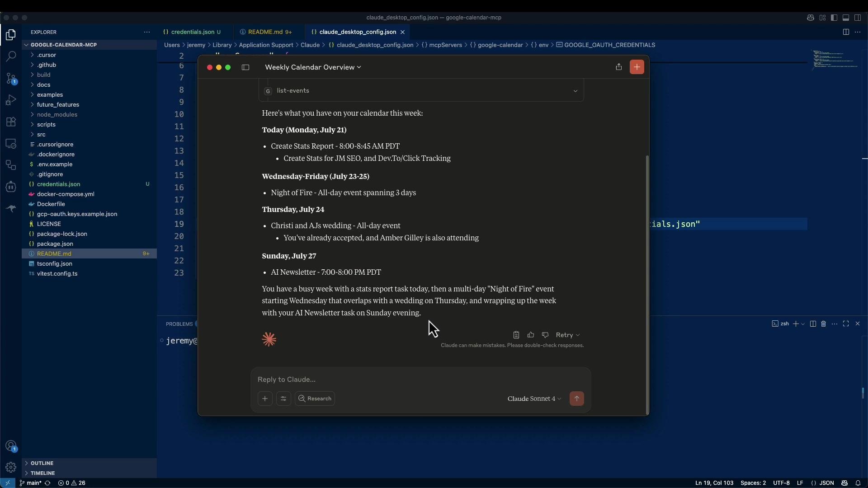Open the notifications bell in status bar
This screenshot has width=868, height=488.
pyautogui.click(x=858, y=483)
